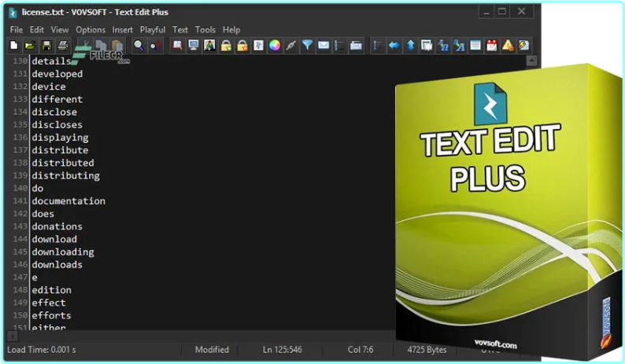Place cursor on 'distributing' at line 139
The image size is (625, 364).
66,175
